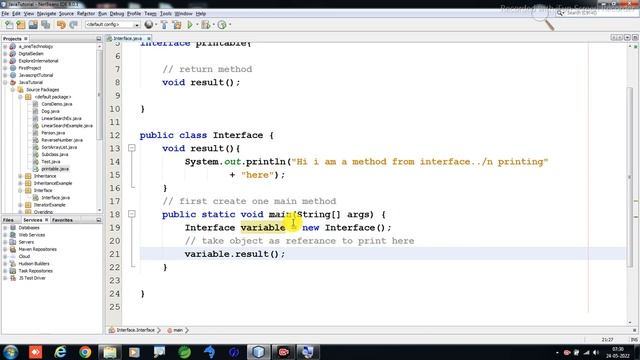Collapse the Source Packages node

pyautogui.click(x=13, y=90)
